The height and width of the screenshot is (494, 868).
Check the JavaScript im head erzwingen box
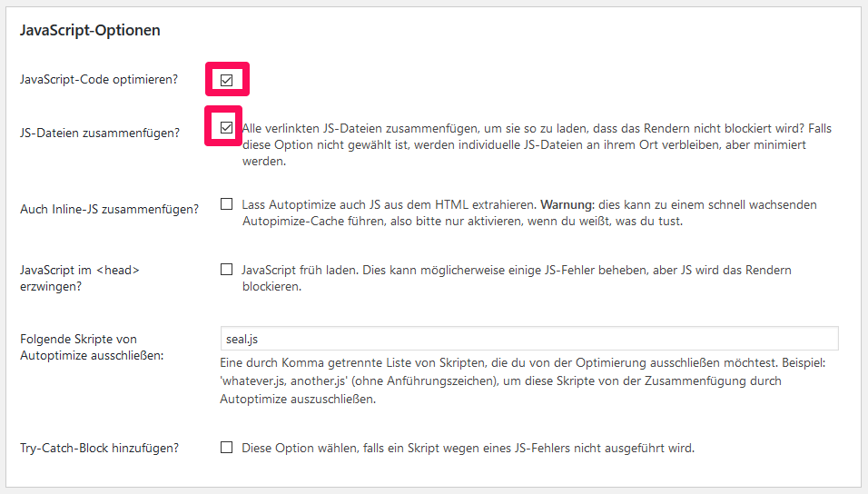(x=227, y=270)
